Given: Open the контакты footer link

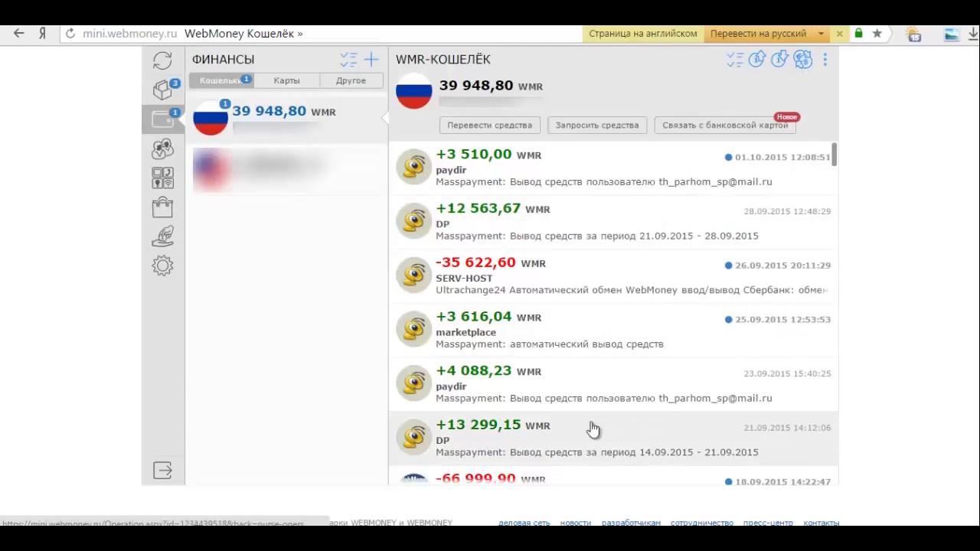Looking at the screenshot, I should (x=822, y=523).
